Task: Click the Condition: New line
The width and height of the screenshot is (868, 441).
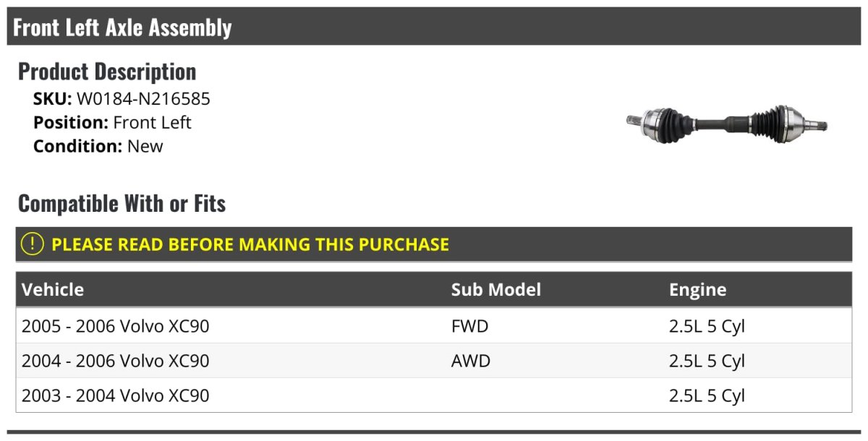Action: (98, 146)
